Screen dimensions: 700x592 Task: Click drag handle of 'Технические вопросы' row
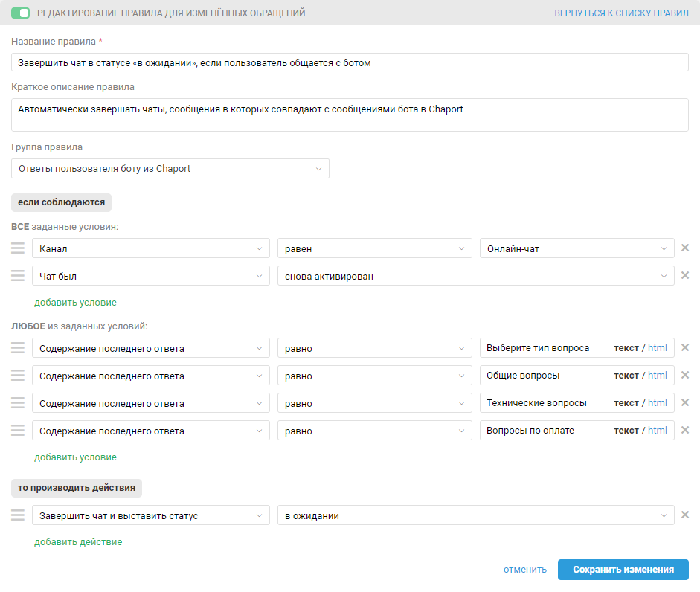pyautogui.click(x=18, y=403)
